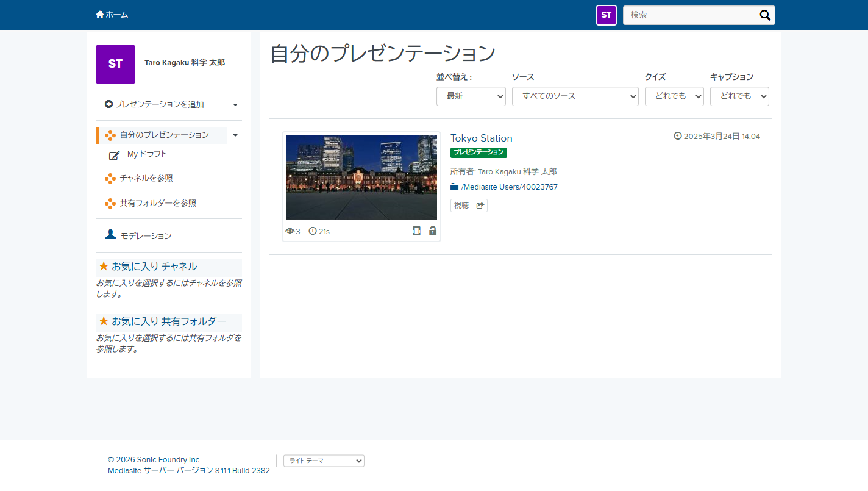Click the 視聴 watch button
Screen dimensions: 868x491
point(469,206)
